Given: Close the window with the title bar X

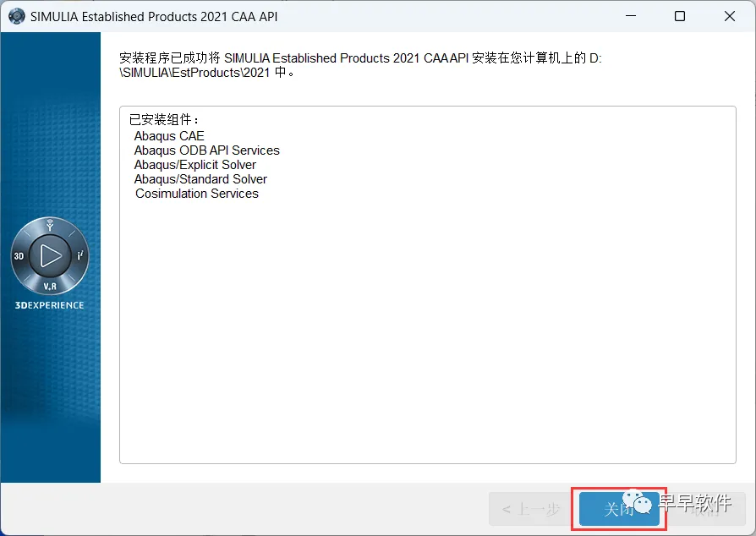Looking at the screenshot, I should [x=730, y=16].
